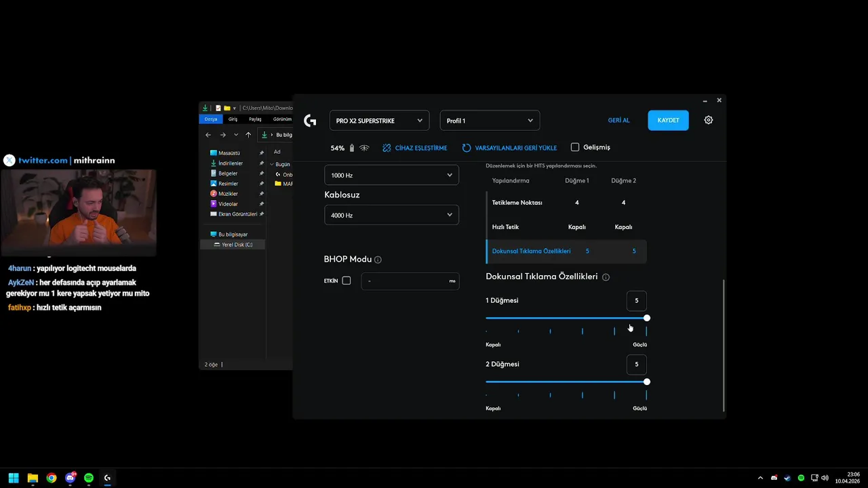Open the PRO X2 SUPERSTRIKE device dropdown
The image size is (868, 488).
coord(379,121)
